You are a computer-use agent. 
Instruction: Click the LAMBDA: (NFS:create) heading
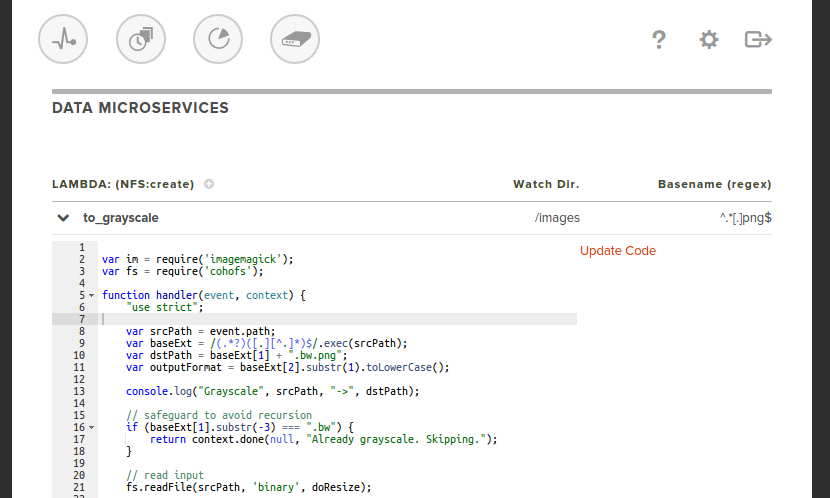pyautogui.click(x=123, y=184)
